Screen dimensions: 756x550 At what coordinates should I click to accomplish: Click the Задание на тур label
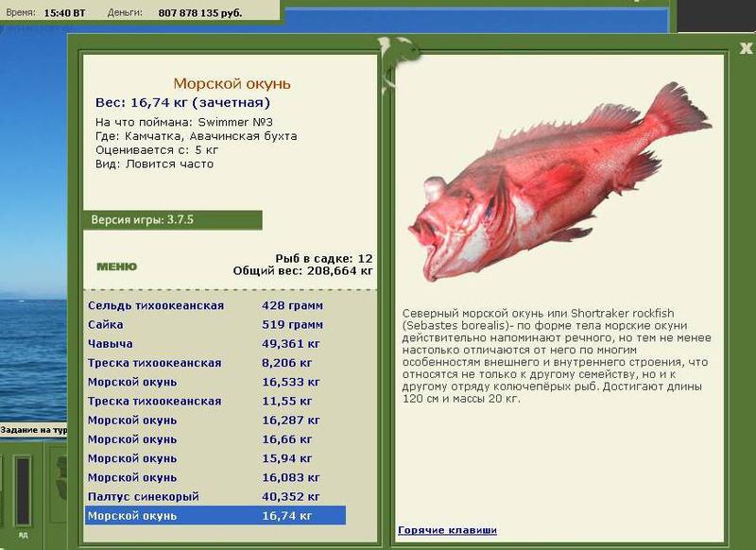click(x=33, y=430)
